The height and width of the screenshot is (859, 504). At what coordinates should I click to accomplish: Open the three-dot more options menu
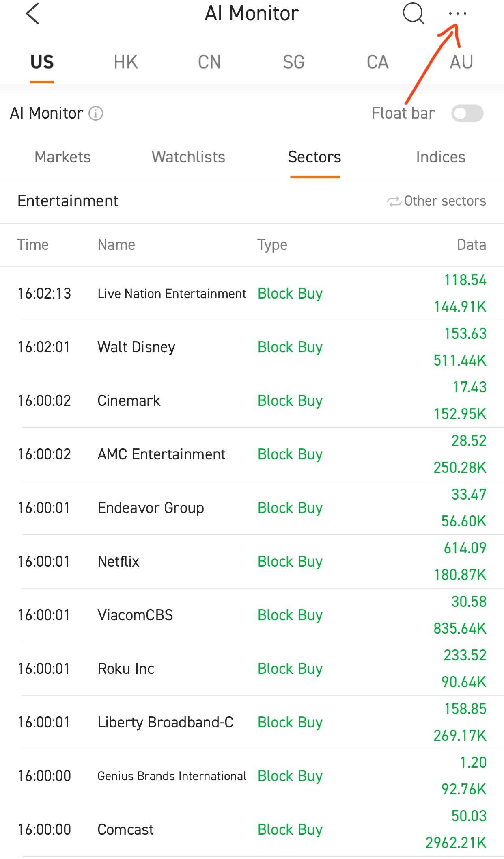[458, 14]
